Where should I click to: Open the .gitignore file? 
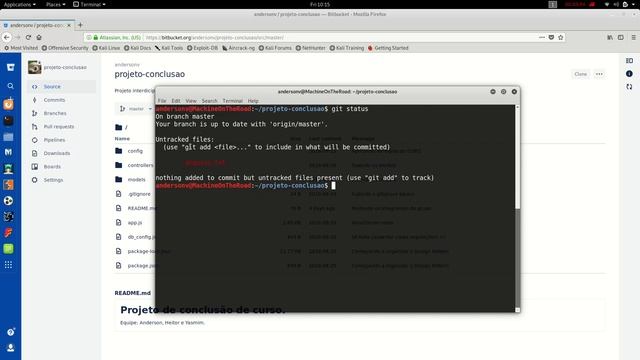point(139,194)
